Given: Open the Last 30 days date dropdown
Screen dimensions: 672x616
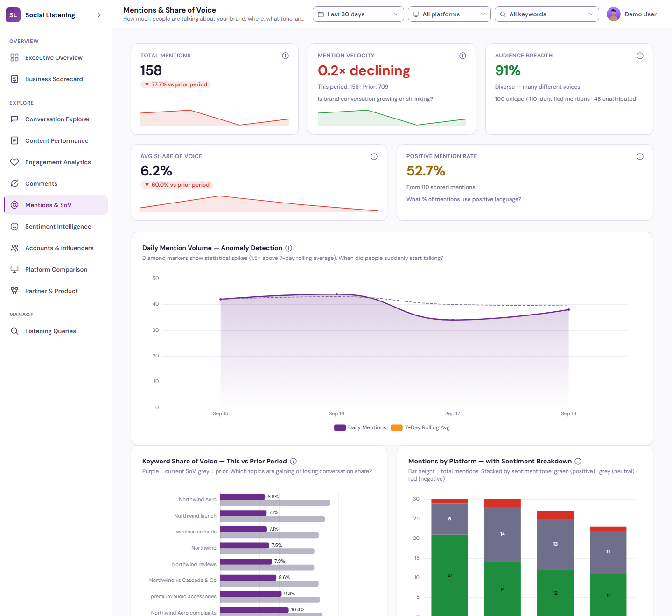Looking at the screenshot, I should [358, 14].
